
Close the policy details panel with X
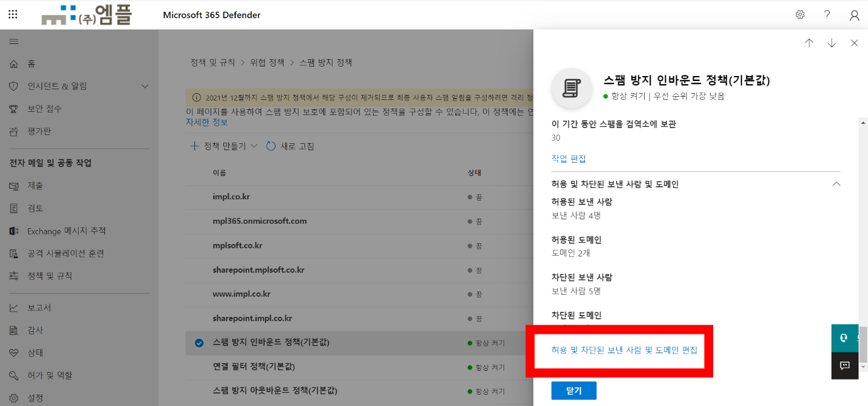(854, 43)
